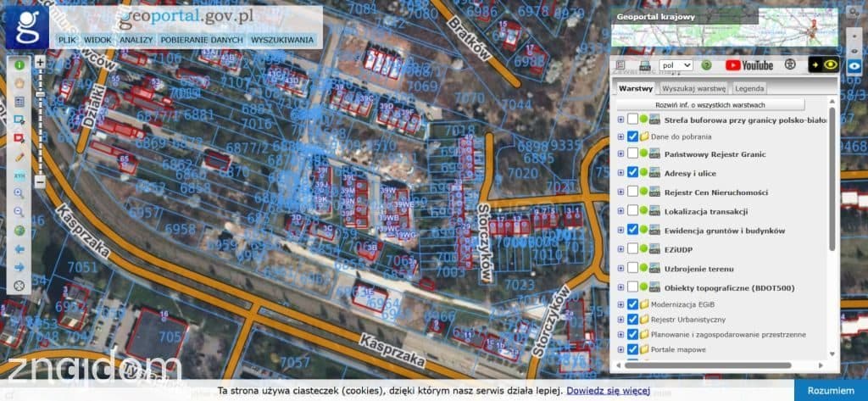Expand Planowanie i zagospodarowanie przestrzenne group

pyautogui.click(x=620, y=335)
